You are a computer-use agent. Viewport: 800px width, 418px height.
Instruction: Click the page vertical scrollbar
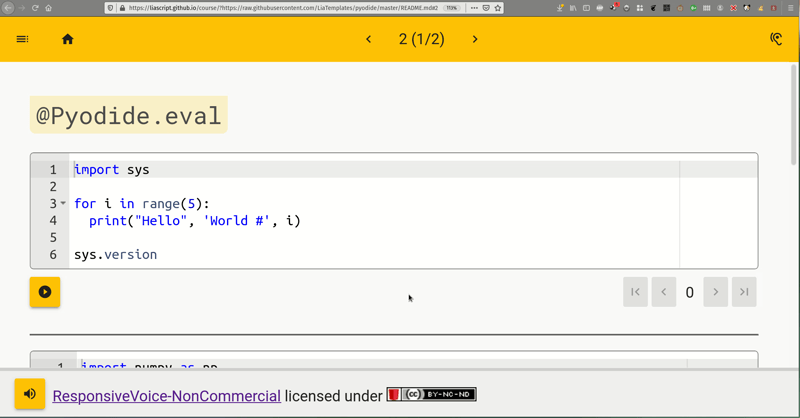click(x=793, y=115)
